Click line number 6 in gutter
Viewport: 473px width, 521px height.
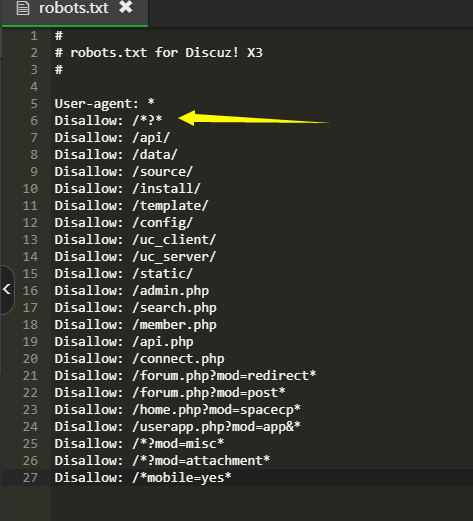[34, 120]
